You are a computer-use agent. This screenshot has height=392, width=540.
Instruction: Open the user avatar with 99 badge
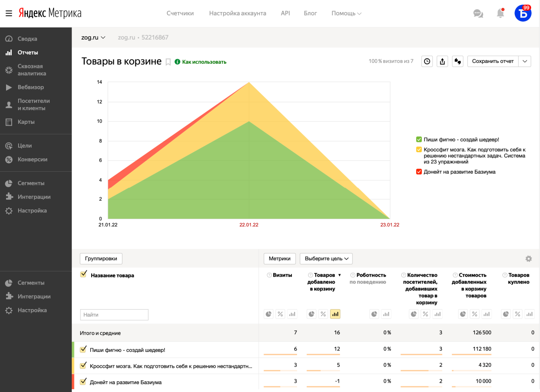point(523,13)
